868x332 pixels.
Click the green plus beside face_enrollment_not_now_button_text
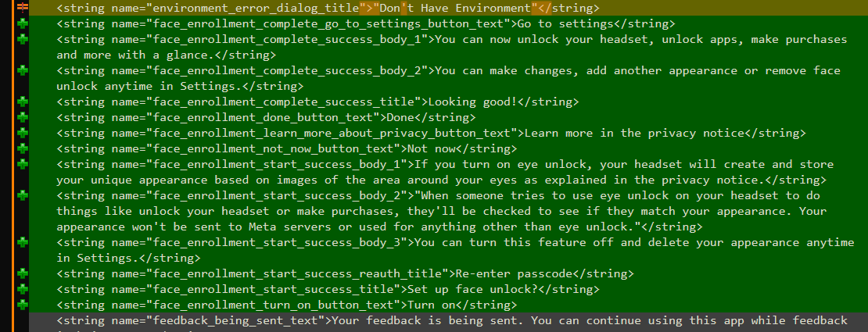[23, 148]
